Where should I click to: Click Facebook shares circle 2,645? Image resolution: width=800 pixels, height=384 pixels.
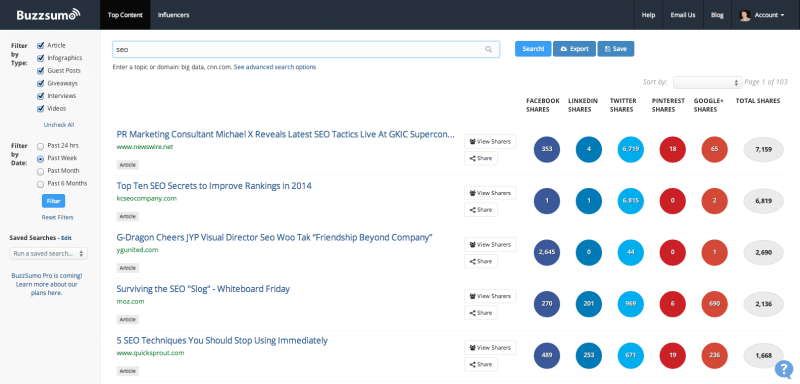coord(547,252)
